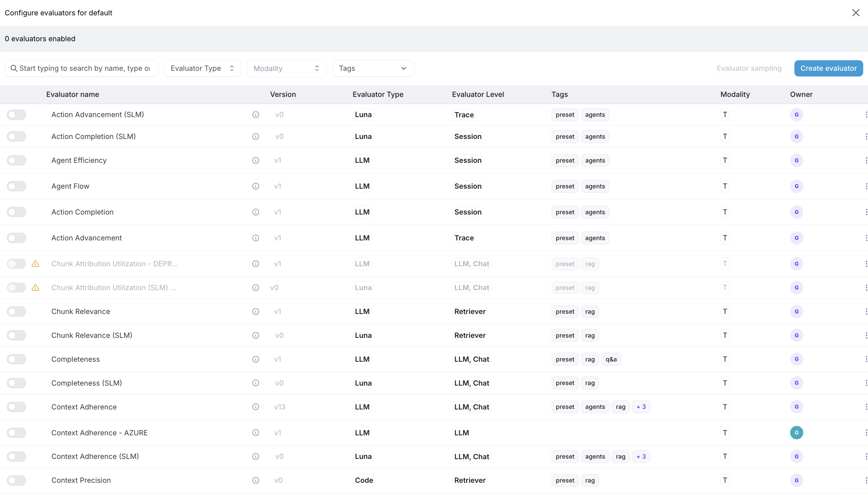Open more options for Context Adherence v13
Image resolution: width=868 pixels, height=495 pixels.
coord(866,407)
